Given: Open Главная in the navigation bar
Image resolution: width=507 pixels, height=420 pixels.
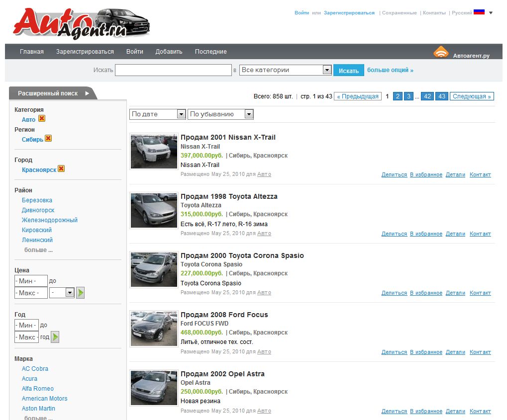Looking at the screenshot, I should [x=32, y=52].
